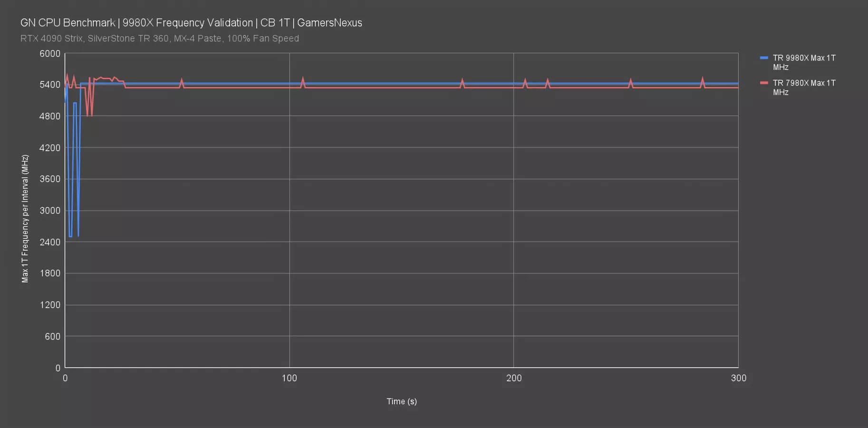Click the red spike just after 100 seconds

tap(303, 80)
